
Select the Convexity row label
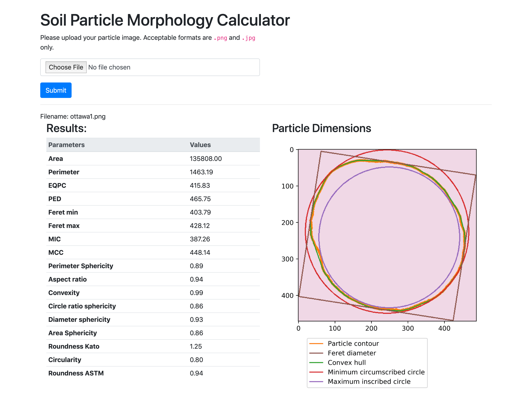coord(64,293)
